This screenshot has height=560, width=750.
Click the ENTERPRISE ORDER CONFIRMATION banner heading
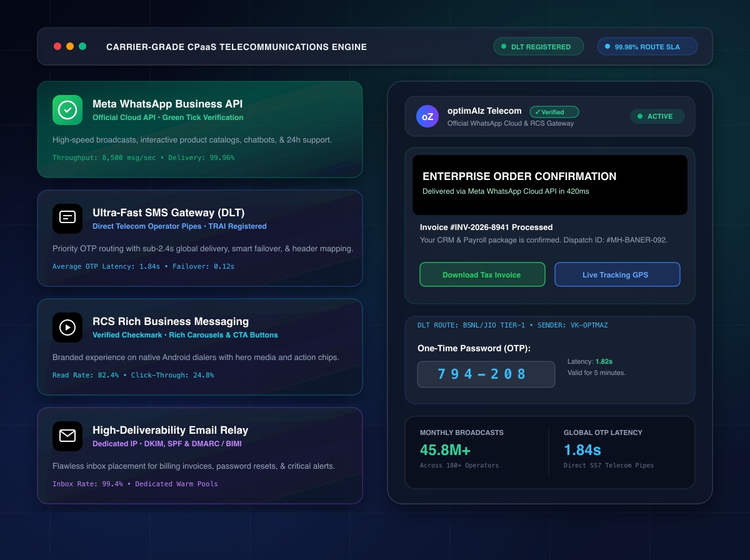pyautogui.click(x=519, y=176)
